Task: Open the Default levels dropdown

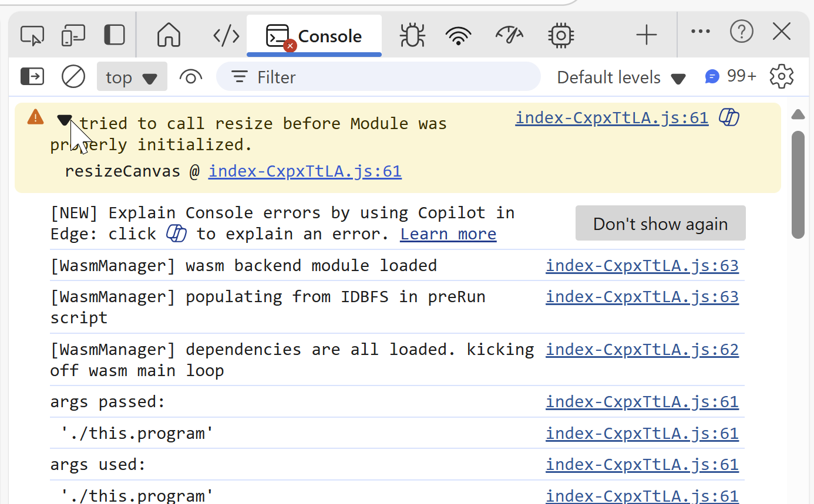Action: [x=621, y=77]
